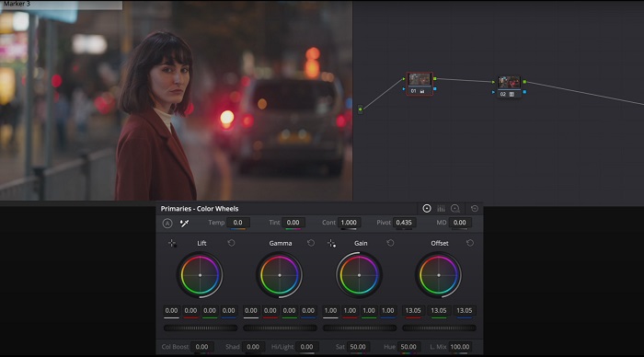644x357 pixels.
Task: Click Lift red channel value
Action: [190, 311]
